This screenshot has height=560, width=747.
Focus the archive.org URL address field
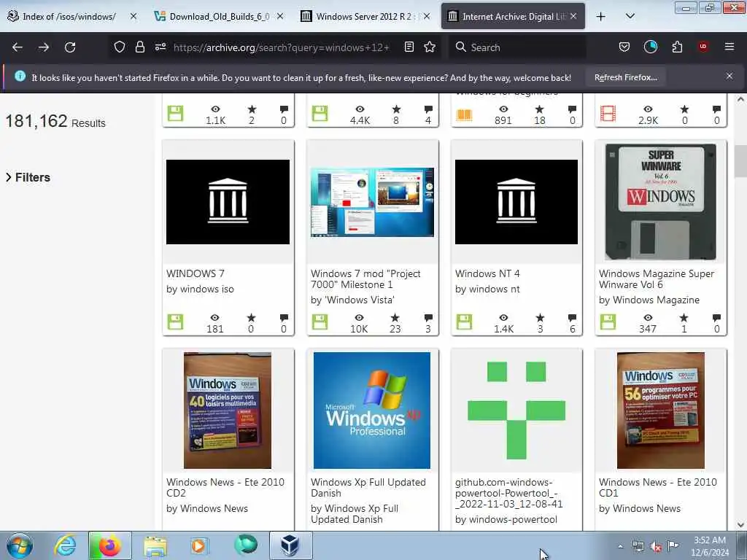click(x=282, y=47)
